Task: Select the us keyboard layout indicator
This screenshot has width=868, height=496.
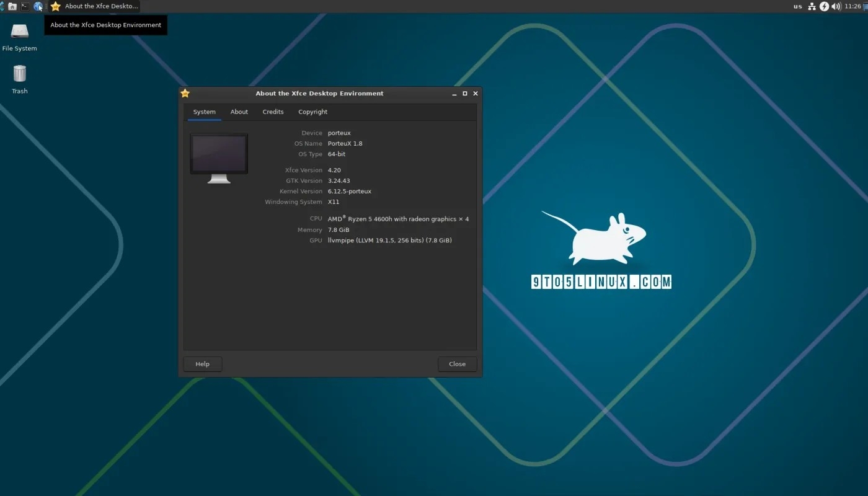Action: (798, 6)
